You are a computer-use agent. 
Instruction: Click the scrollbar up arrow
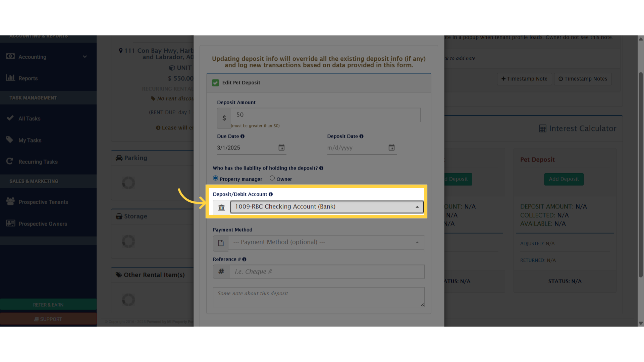tap(641, 39)
